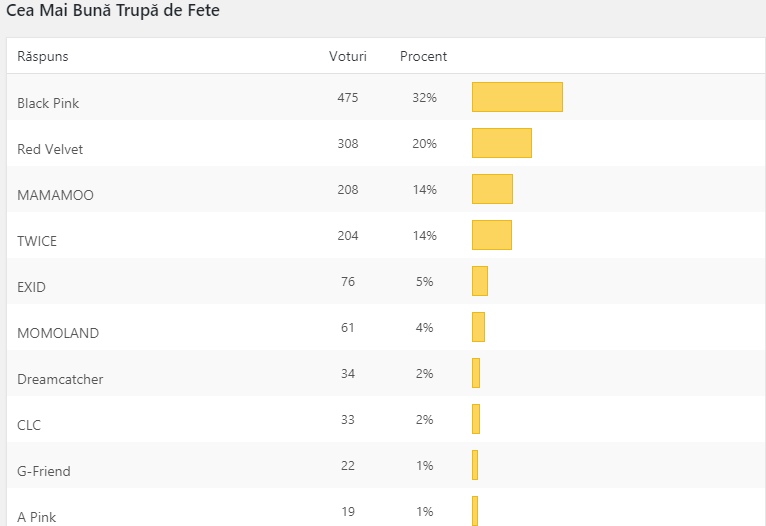Select the MAMAMOO answer row label
Image resolution: width=766 pixels, height=526 pixels.
(x=55, y=195)
